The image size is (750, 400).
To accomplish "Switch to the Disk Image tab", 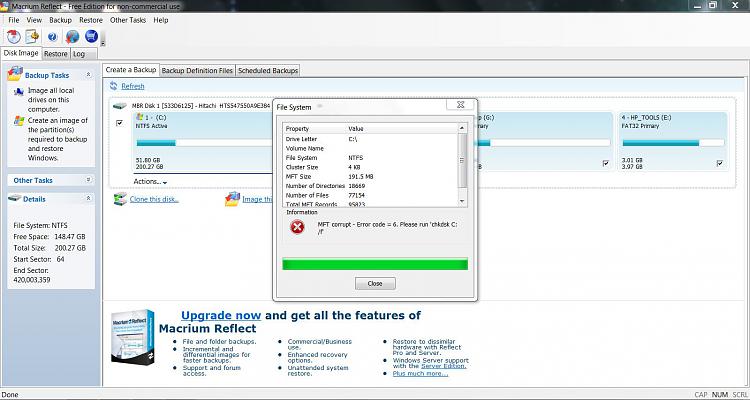I will [x=21, y=53].
